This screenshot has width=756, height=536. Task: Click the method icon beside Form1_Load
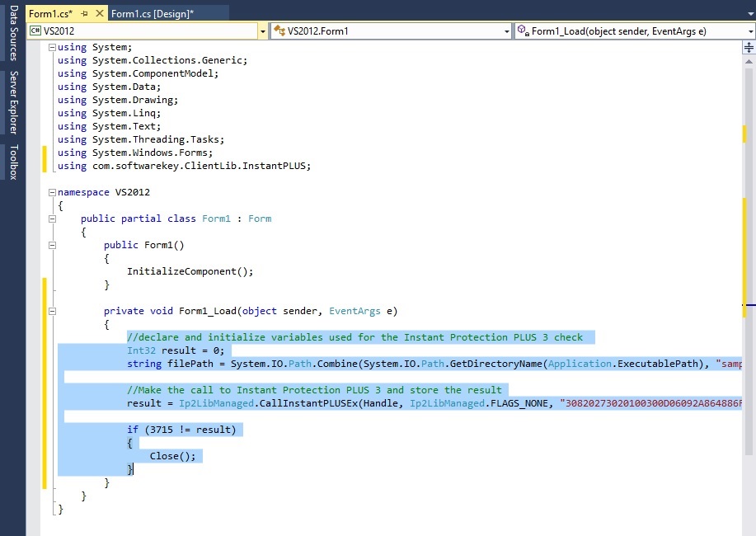click(524, 31)
